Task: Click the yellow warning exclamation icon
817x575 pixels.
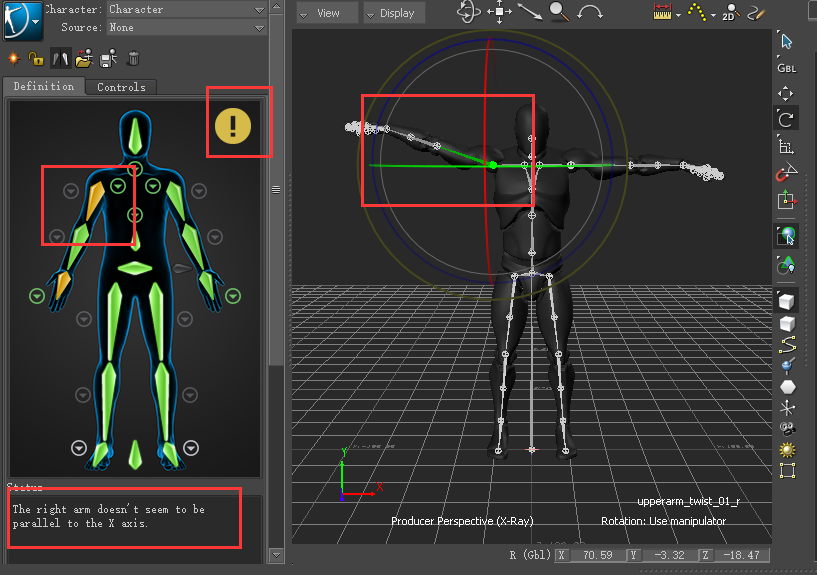Action: click(233, 125)
